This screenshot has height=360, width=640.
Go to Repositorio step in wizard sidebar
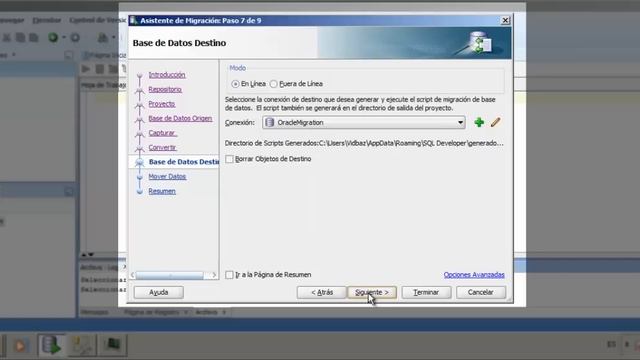click(x=165, y=89)
